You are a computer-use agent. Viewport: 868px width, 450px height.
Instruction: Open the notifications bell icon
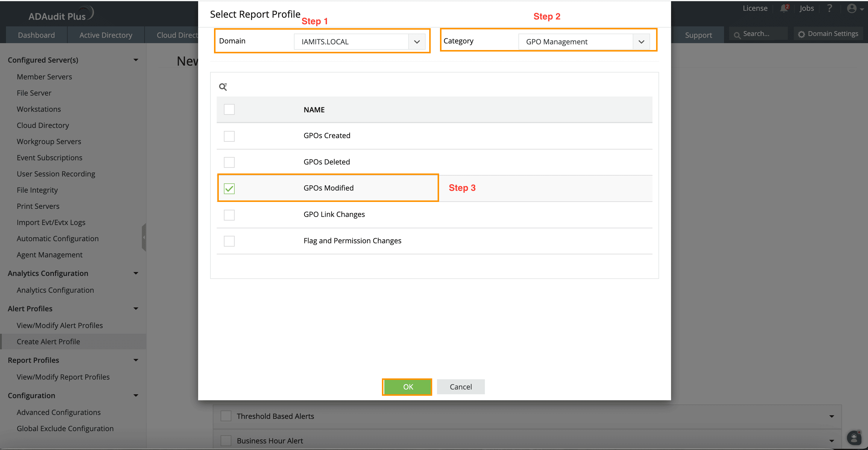(784, 8)
